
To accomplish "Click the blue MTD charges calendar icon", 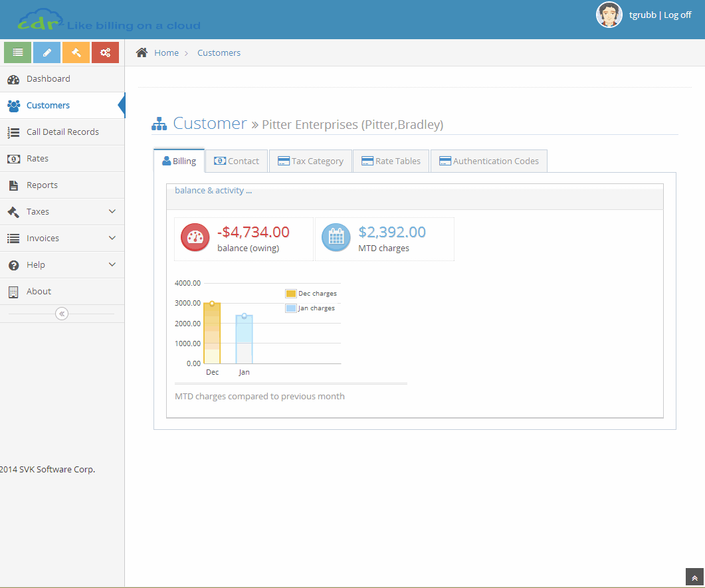I will (336, 237).
